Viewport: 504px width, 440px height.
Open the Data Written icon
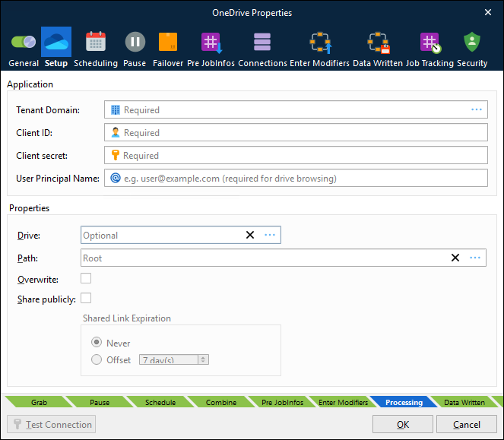(x=379, y=43)
